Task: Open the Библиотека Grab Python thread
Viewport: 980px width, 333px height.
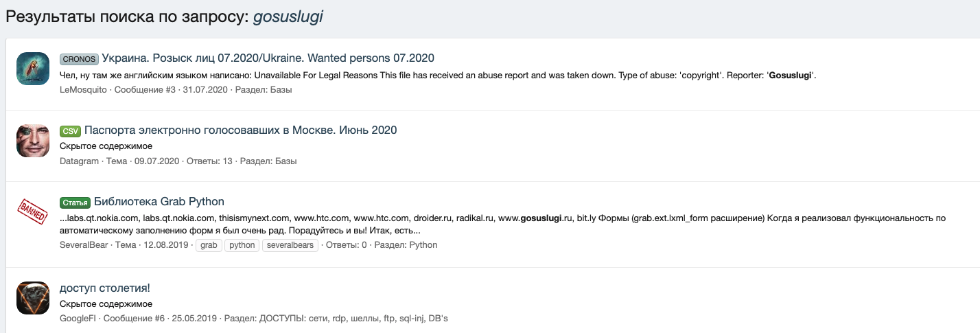Action: [159, 201]
